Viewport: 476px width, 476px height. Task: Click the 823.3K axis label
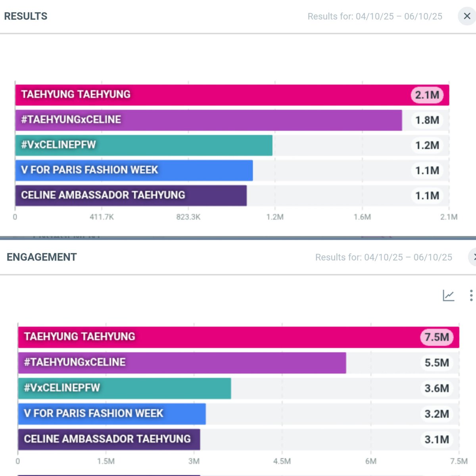[188, 217]
